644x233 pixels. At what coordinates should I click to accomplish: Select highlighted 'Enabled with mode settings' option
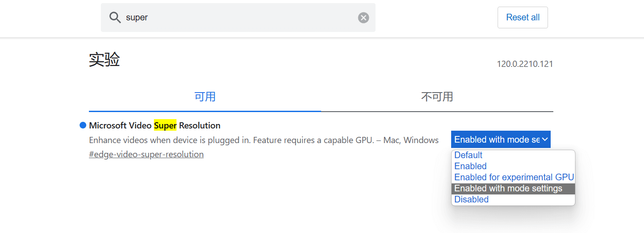click(508, 188)
